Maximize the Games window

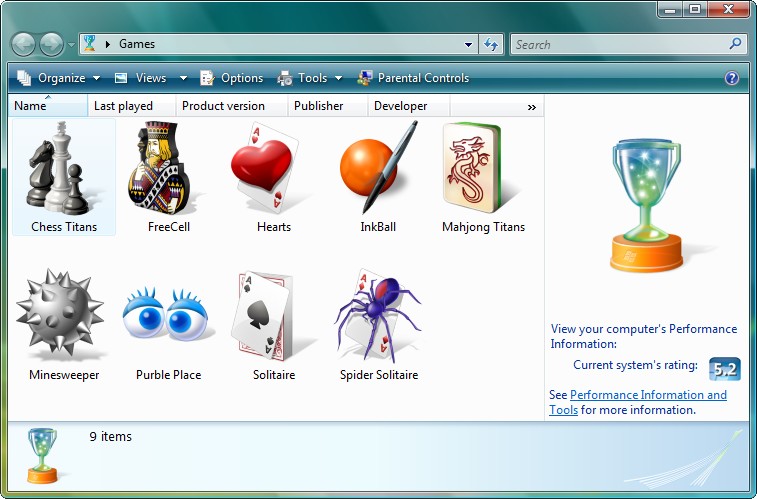click(695, 9)
